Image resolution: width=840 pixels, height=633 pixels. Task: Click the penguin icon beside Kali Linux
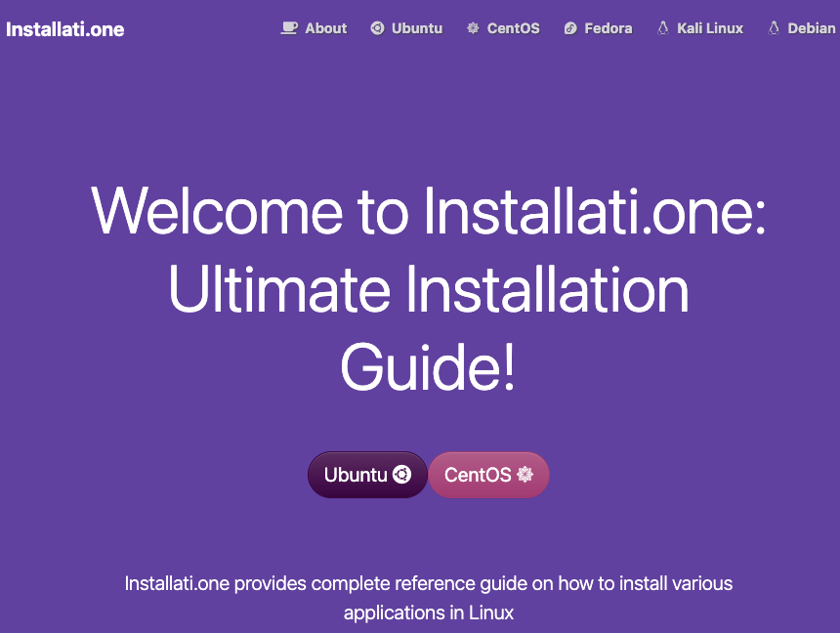(x=663, y=28)
